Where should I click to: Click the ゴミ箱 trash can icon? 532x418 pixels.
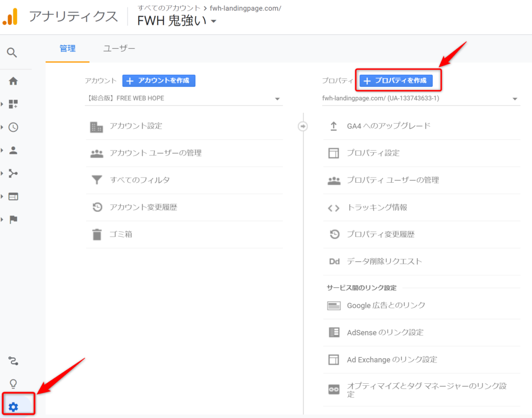click(97, 234)
